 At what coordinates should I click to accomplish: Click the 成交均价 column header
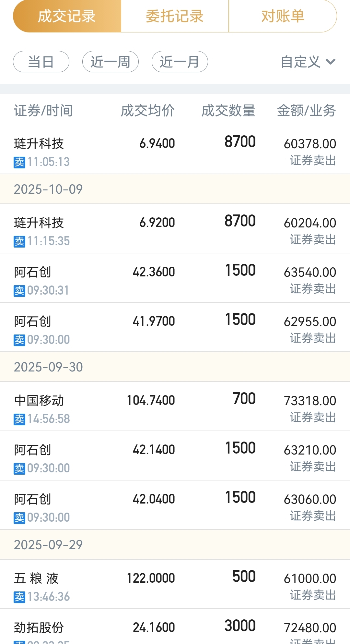point(148,111)
